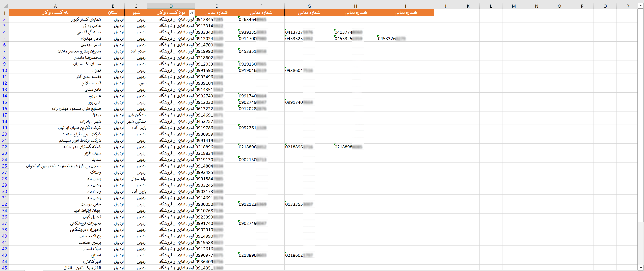Select cell مدیران پیشرو معاصر ماهان
The height and width of the screenshot is (271, 644).
coord(55,51)
